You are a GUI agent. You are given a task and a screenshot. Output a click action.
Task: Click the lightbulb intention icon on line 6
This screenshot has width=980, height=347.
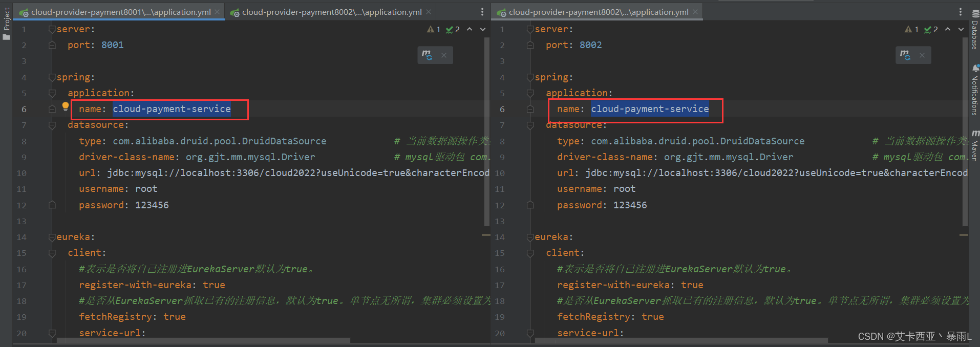point(66,106)
